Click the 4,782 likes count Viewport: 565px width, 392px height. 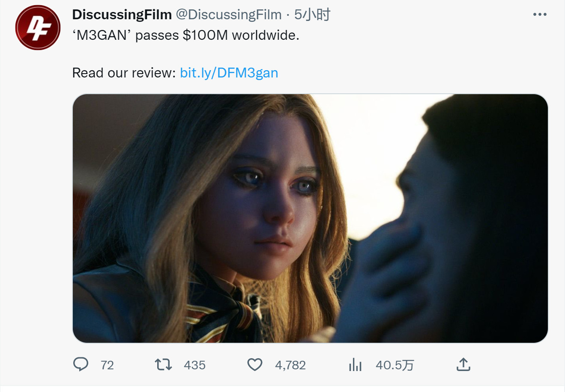[290, 365]
